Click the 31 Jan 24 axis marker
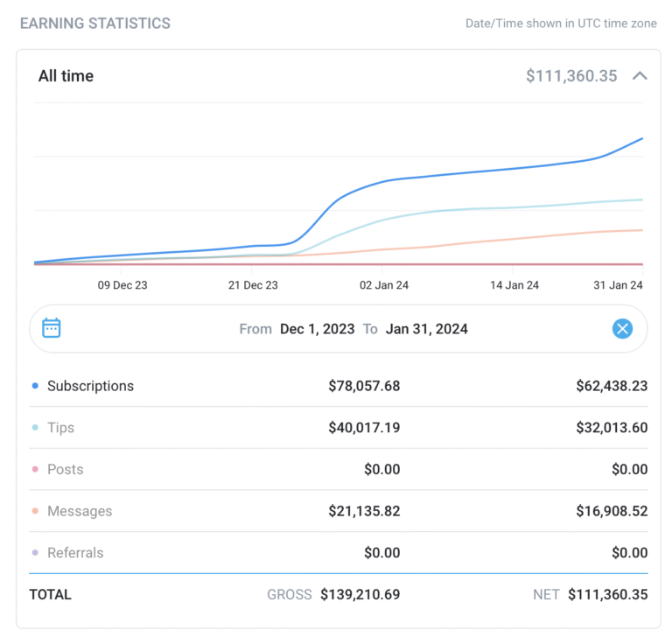The width and height of the screenshot is (672, 637). (618, 285)
